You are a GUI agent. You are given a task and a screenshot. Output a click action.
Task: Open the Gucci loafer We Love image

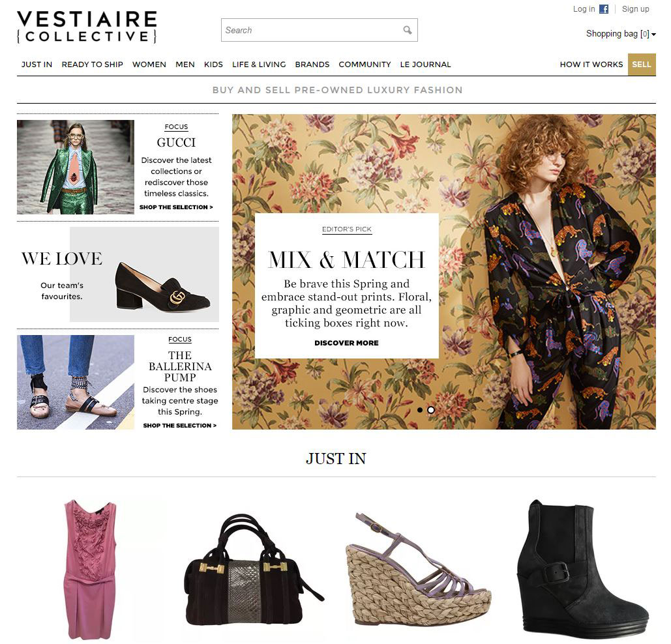click(x=144, y=274)
